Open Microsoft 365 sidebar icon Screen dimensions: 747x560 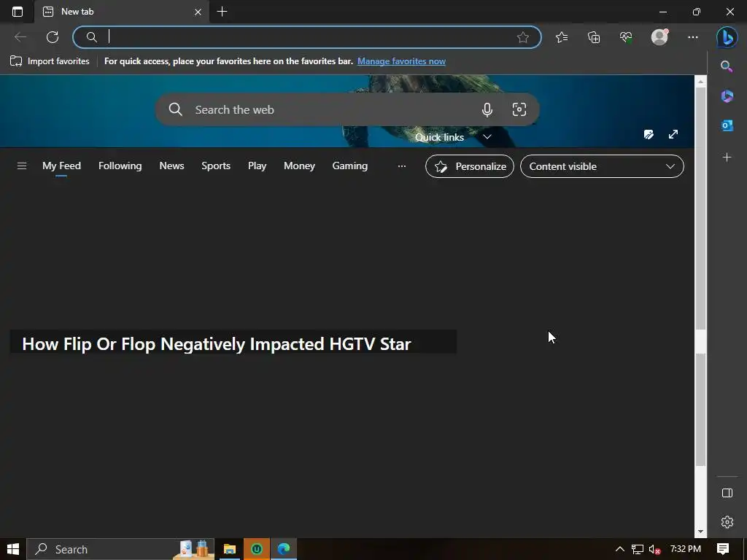(x=727, y=96)
